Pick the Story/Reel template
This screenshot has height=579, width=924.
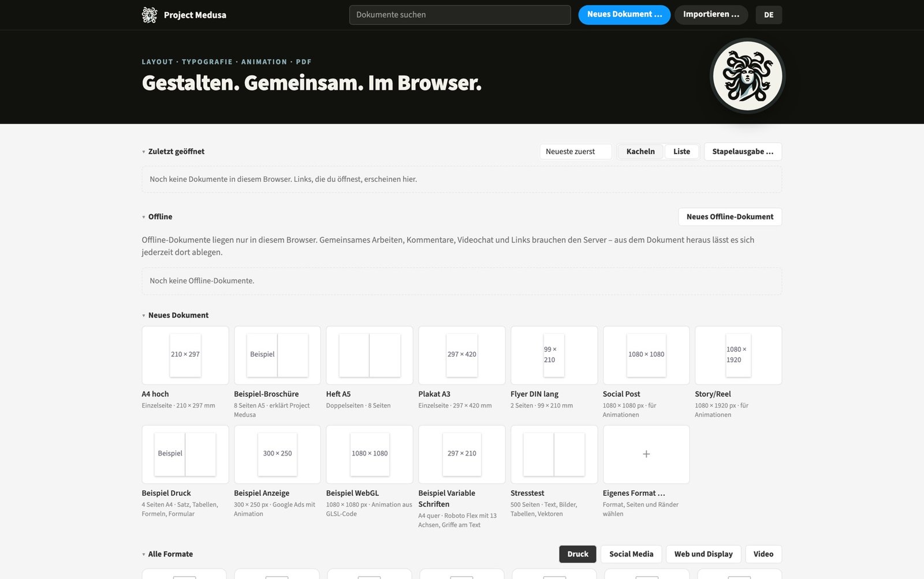(739, 355)
